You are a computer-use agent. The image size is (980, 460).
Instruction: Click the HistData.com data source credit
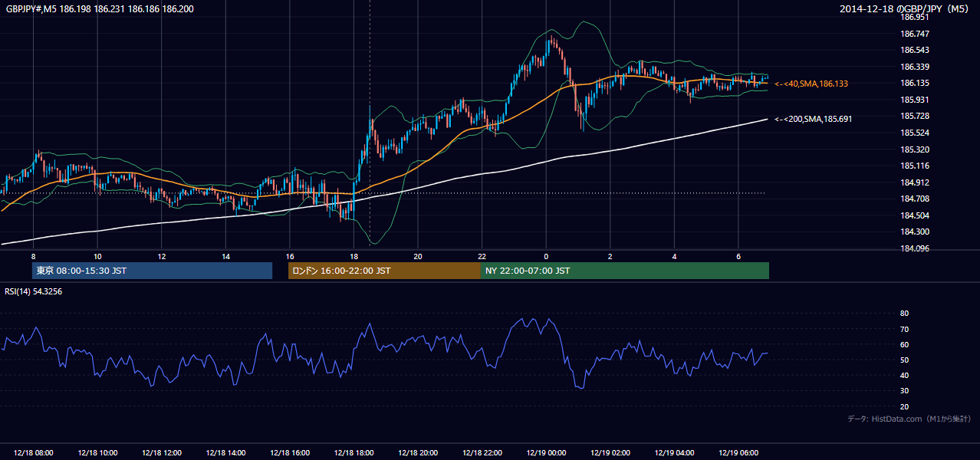coord(909,419)
